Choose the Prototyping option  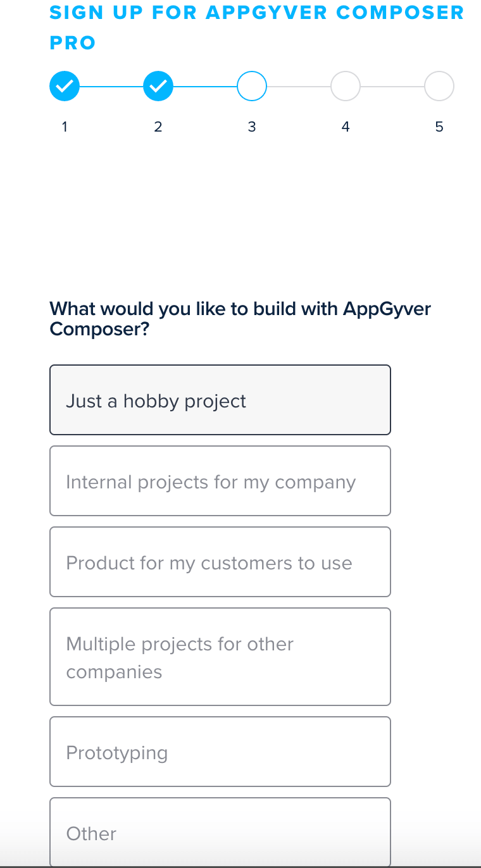pyautogui.click(x=220, y=752)
